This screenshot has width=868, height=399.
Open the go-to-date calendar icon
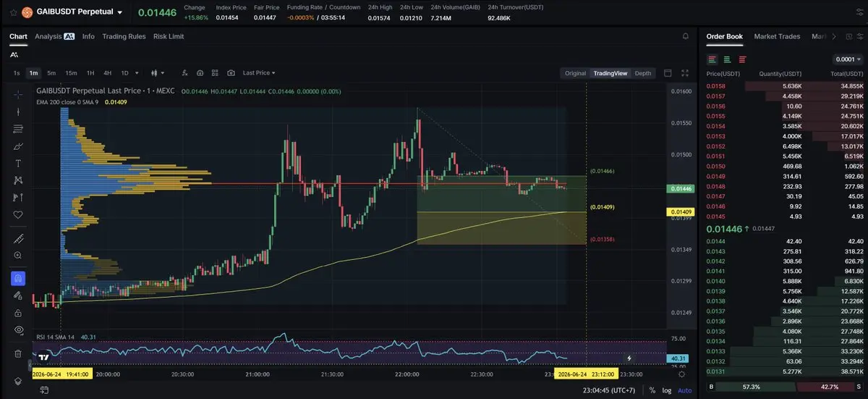click(45, 390)
